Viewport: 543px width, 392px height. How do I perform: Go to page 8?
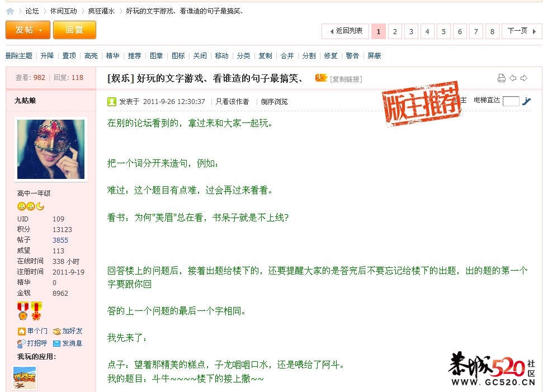pyautogui.click(x=492, y=31)
